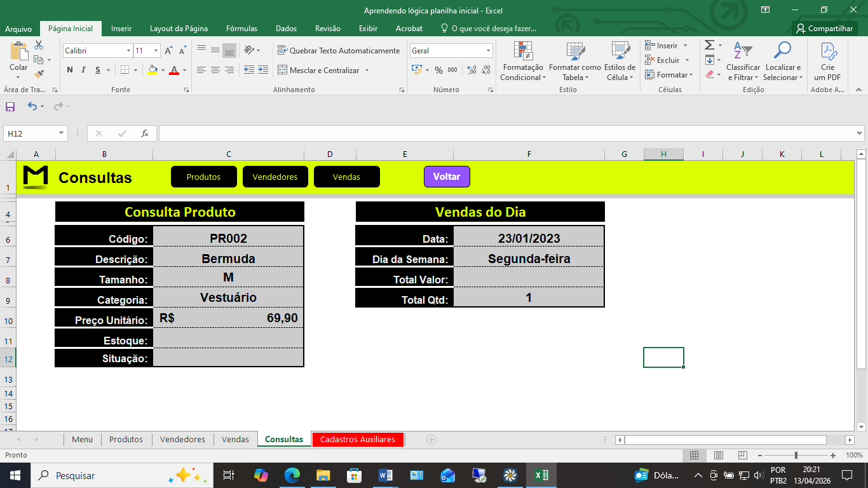Align text to the middle of the cell
The width and height of the screenshot is (868, 488).
215,50
